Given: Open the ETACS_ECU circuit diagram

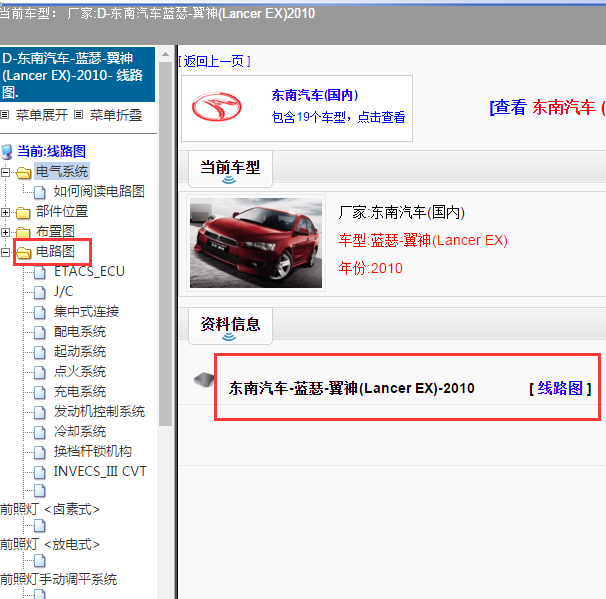Looking at the screenshot, I should [x=89, y=271].
